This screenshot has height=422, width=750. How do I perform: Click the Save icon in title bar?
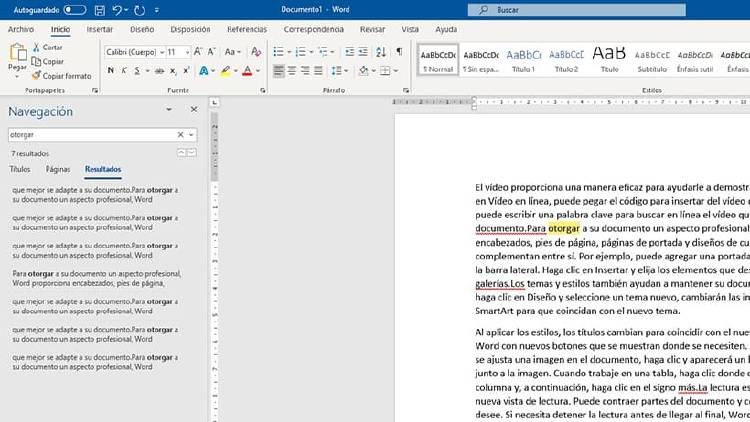click(100, 9)
